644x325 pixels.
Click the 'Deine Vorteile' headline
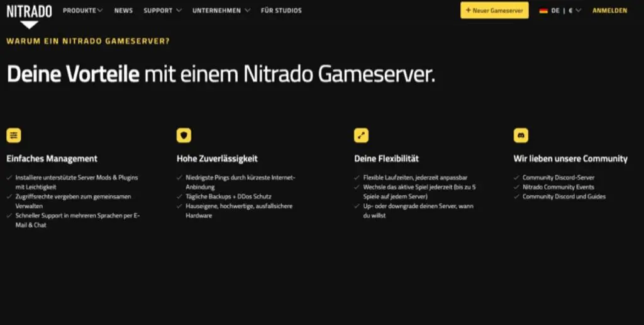[x=73, y=74]
